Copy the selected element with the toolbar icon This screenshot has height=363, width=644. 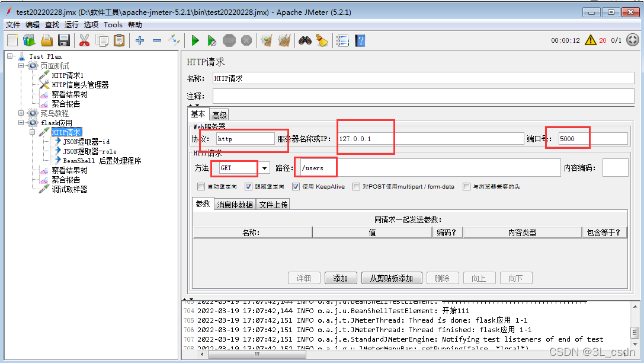point(102,40)
